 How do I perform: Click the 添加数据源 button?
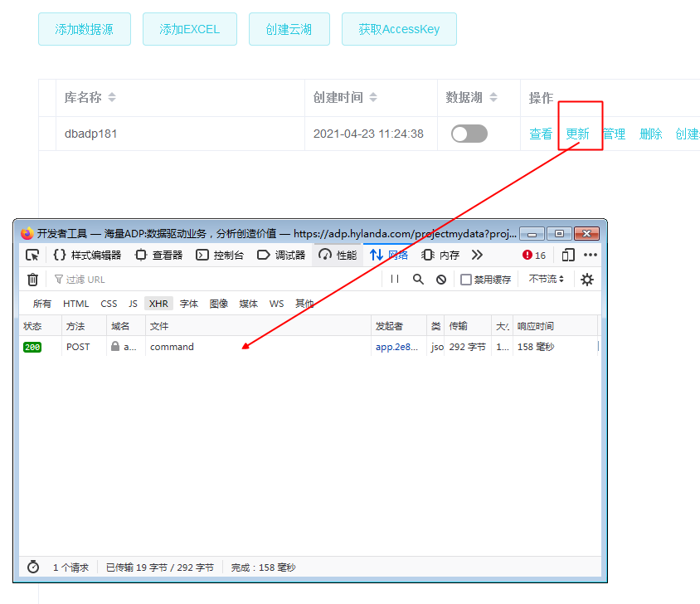tap(84, 29)
